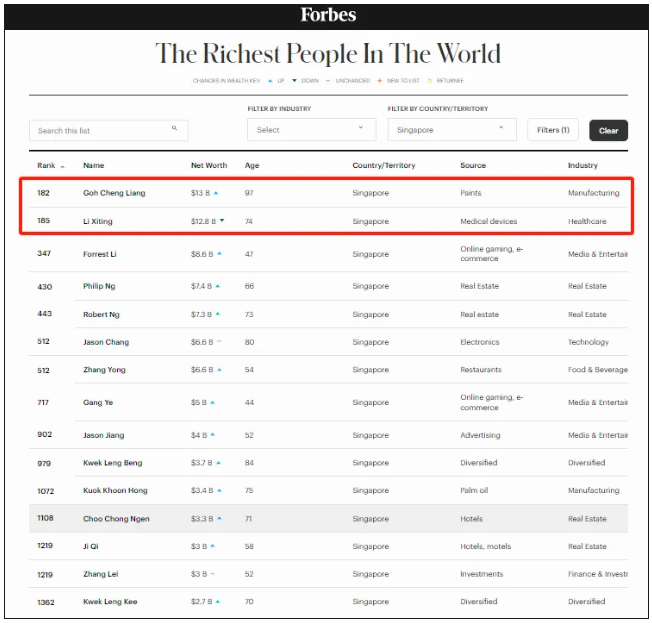Screen dimensions: 652x623
Task: Click the NEW TO LIST plus icon
Action: (x=379, y=81)
